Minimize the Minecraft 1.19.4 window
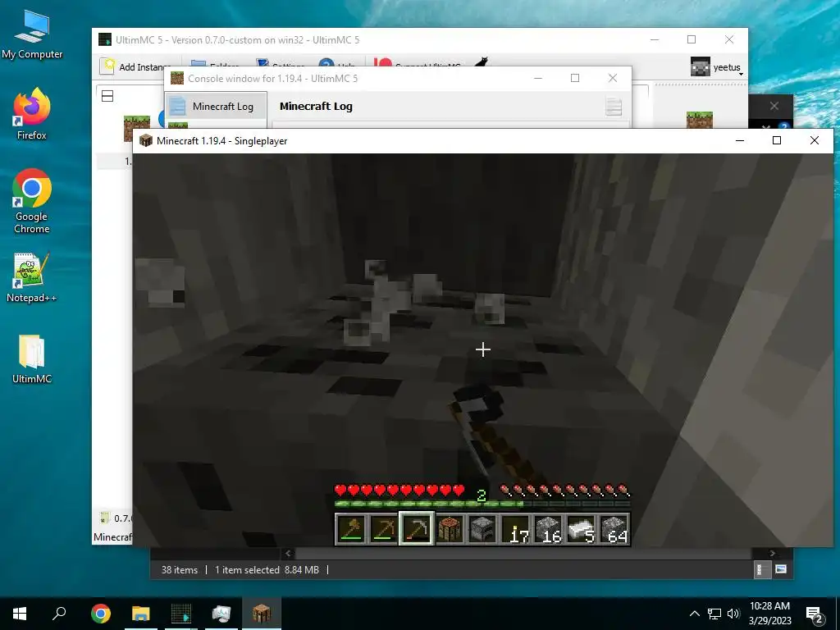 click(740, 140)
